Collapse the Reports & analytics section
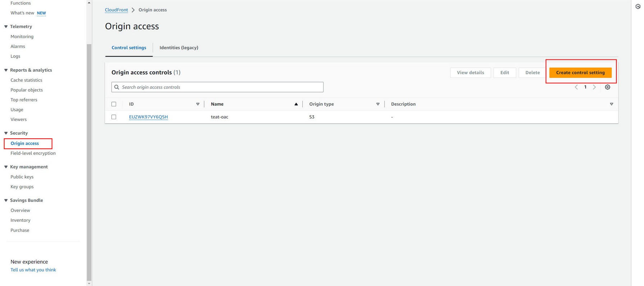The width and height of the screenshot is (644, 286). (x=6, y=70)
